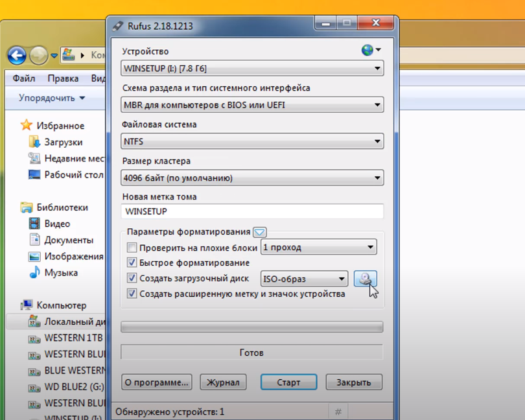
Task: Click the Explorer forward navigation button
Action: 38,55
